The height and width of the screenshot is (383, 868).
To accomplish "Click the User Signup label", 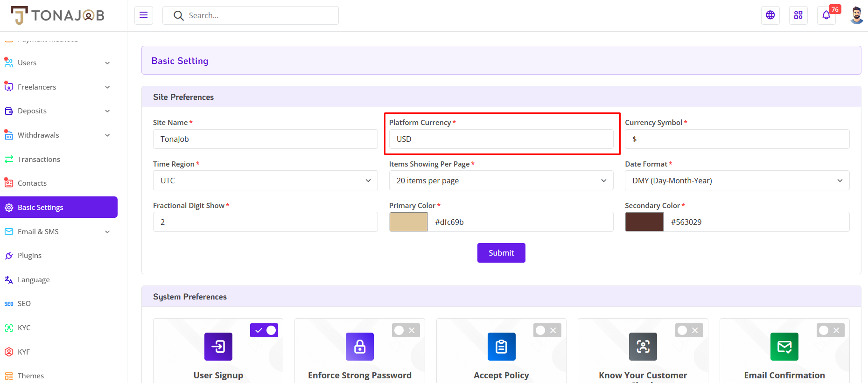I will coord(218,375).
